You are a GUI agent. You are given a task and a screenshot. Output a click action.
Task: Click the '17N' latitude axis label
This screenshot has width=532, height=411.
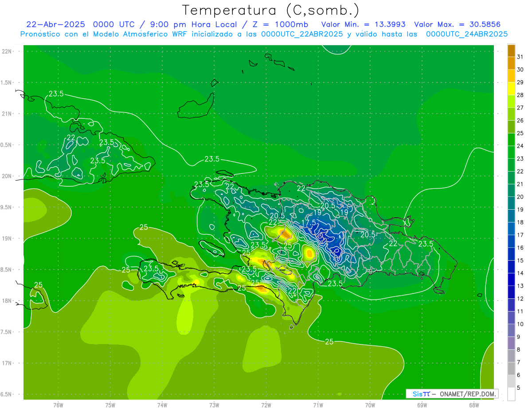coord(7,363)
